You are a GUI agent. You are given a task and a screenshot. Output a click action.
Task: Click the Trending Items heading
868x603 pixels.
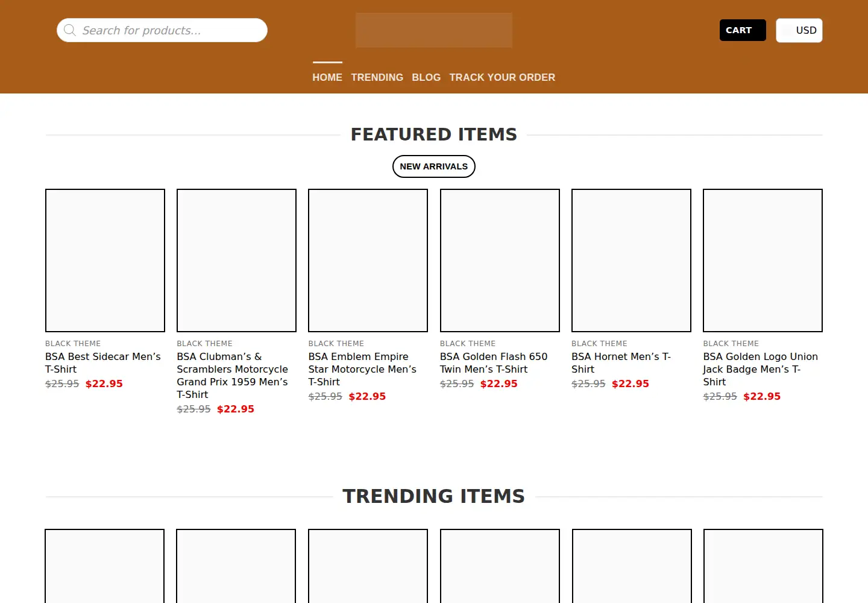(x=434, y=496)
